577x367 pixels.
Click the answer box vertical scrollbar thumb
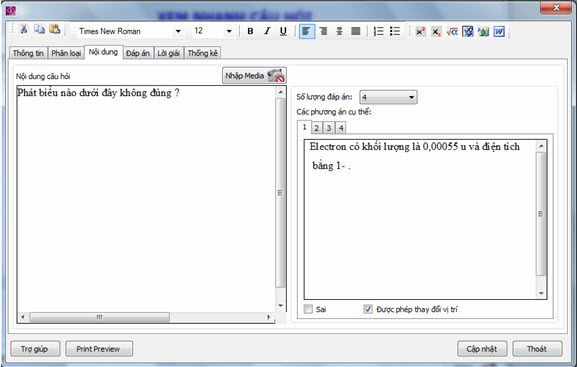click(541, 214)
